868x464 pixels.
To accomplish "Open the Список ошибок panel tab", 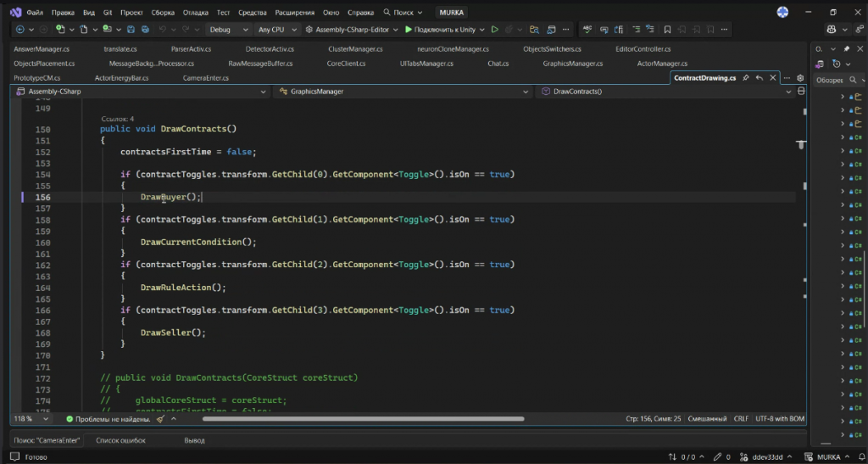I will click(120, 440).
